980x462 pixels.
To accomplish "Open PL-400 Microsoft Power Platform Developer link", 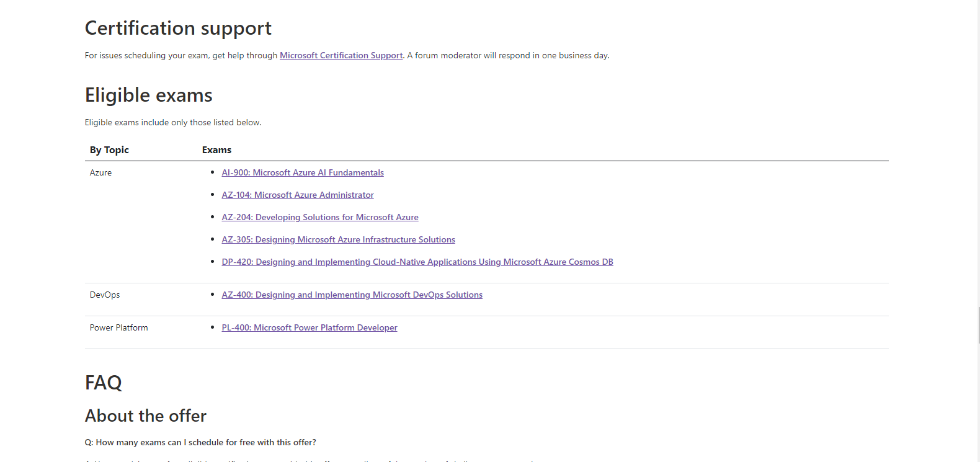I will point(310,327).
